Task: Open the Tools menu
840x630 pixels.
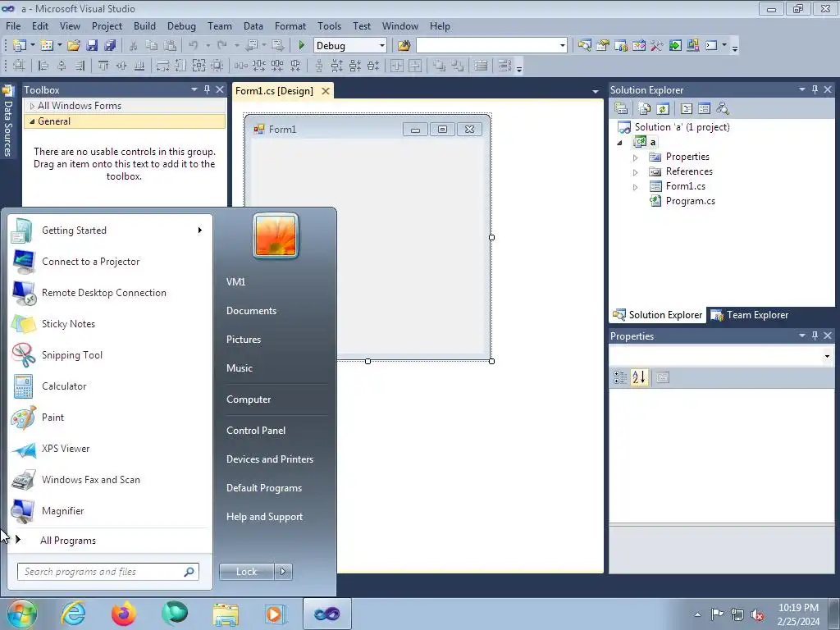Action: pos(329,25)
